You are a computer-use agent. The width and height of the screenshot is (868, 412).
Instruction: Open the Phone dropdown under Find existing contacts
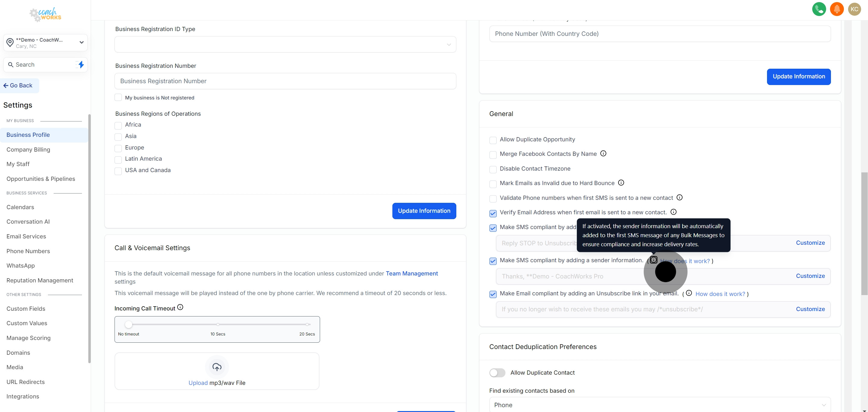[x=659, y=404]
